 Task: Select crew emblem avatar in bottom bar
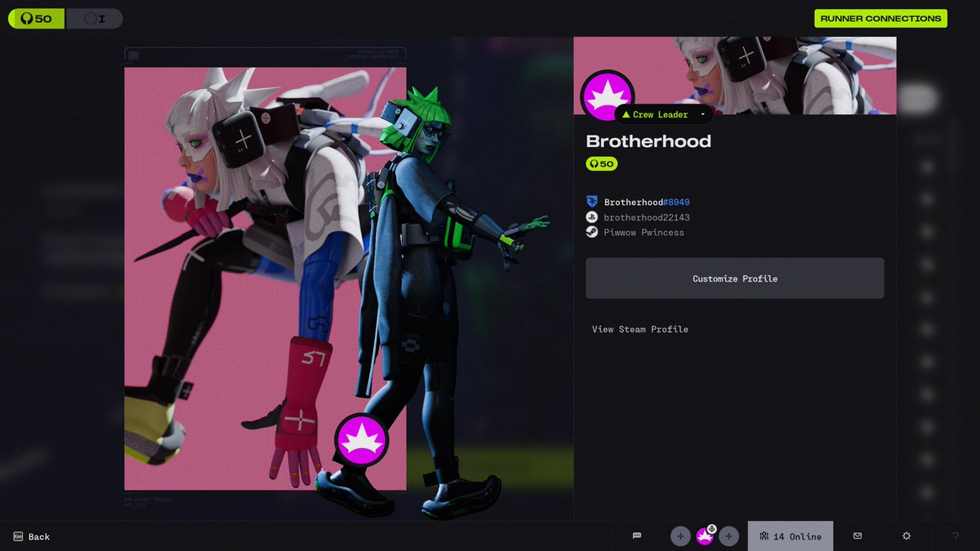coord(704,537)
